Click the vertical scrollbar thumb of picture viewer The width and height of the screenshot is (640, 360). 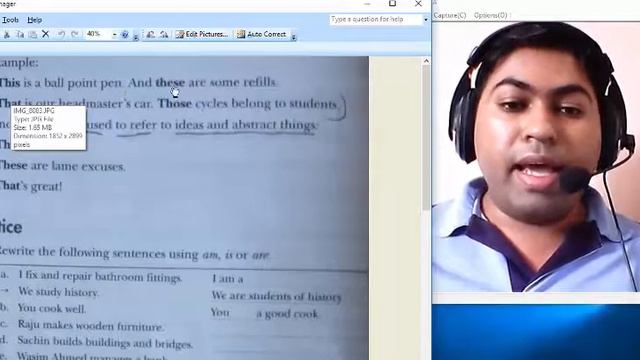[426, 138]
